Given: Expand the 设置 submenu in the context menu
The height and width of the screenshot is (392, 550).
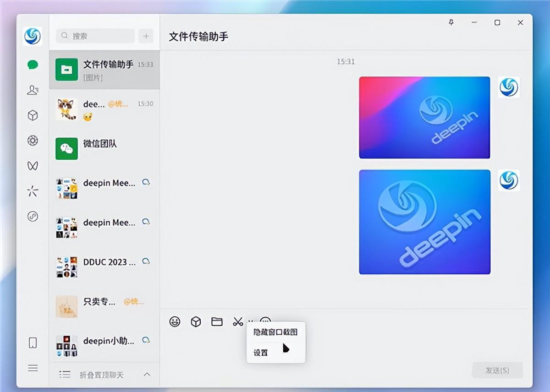Looking at the screenshot, I should point(260,353).
